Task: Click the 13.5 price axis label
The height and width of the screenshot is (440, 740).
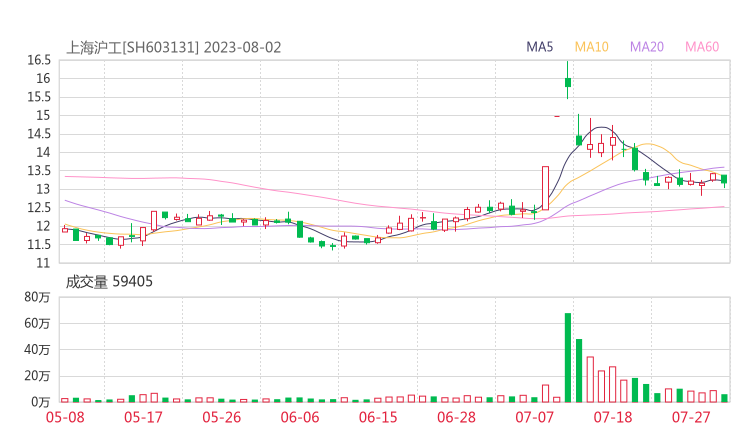Action: [x=39, y=170]
